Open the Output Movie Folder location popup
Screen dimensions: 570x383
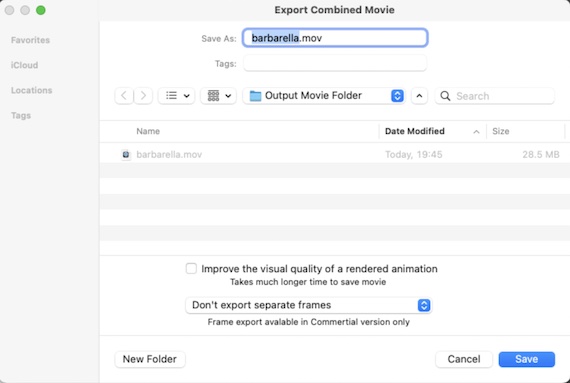coord(324,96)
